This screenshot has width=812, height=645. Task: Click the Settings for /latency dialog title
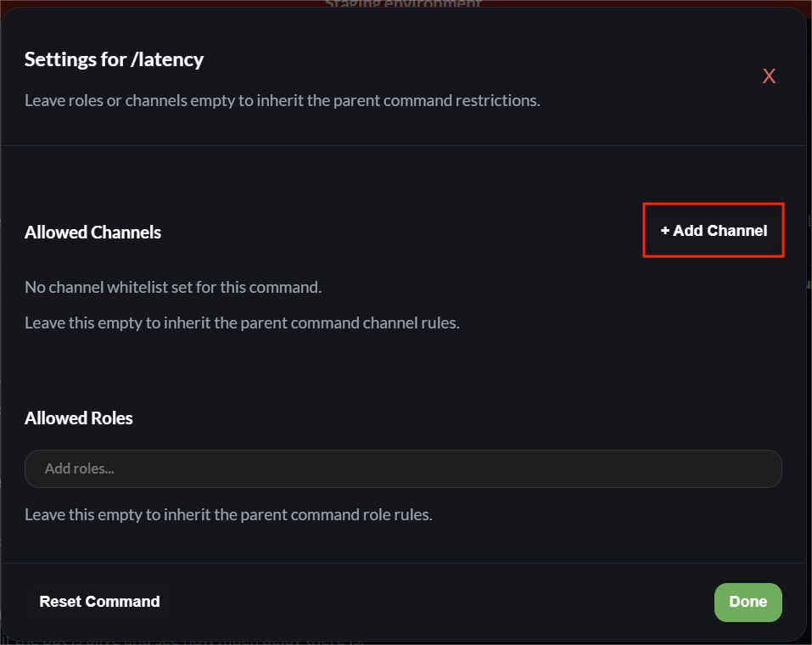point(115,59)
